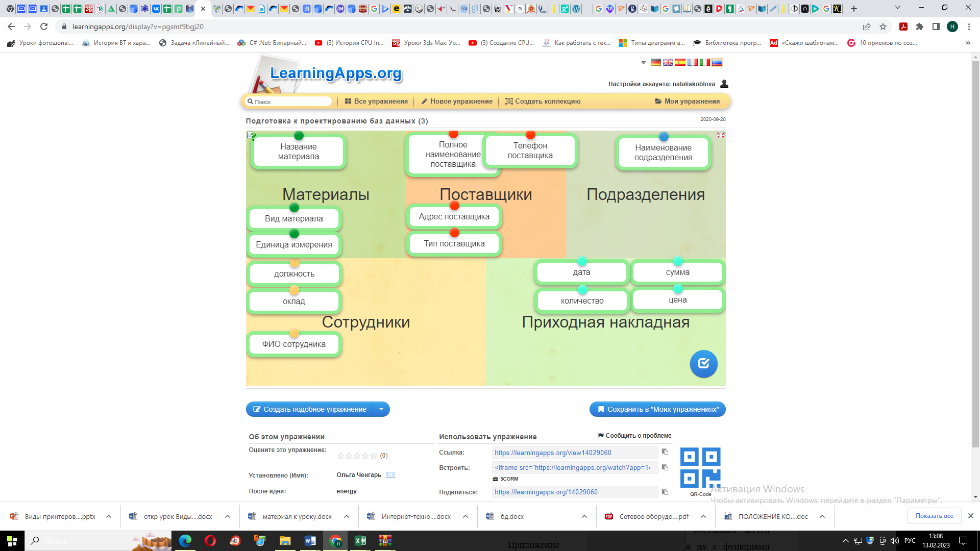This screenshot has width=980, height=551.
Task: Click envelope icon next to Ольга Ченгарь
Action: coord(390,475)
